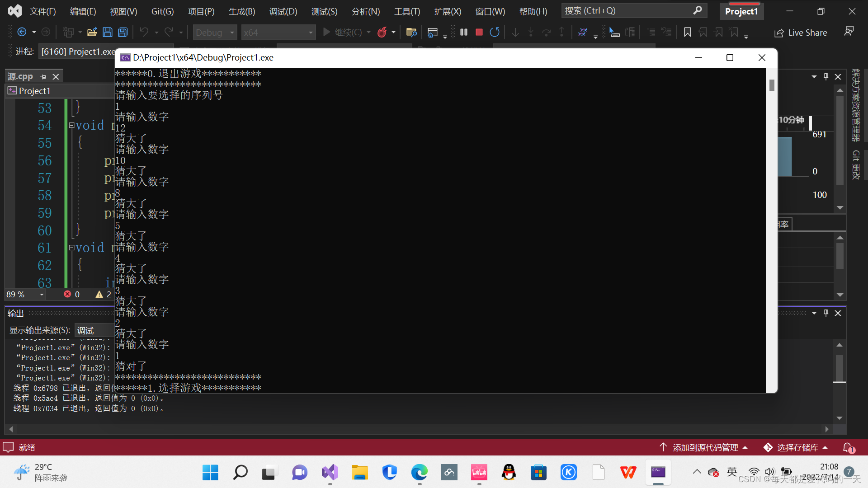
Task: Click the Live Share button
Action: (801, 33)
